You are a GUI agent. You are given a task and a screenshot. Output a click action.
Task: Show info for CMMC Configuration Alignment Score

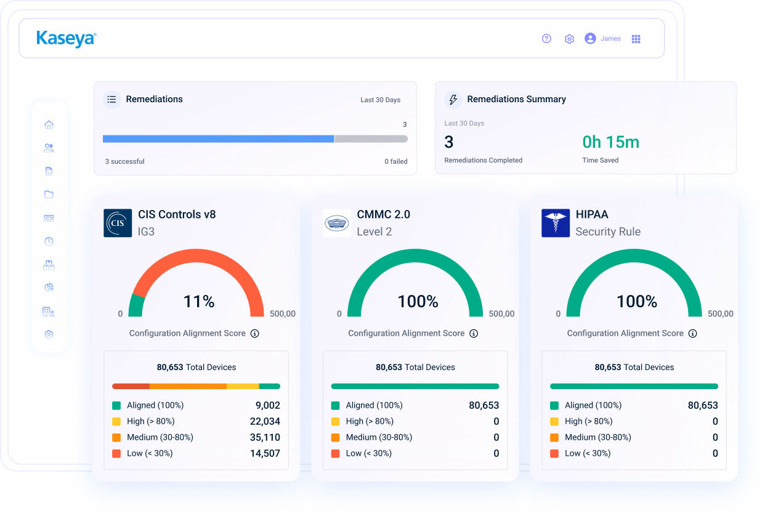(x=474, y=334)
